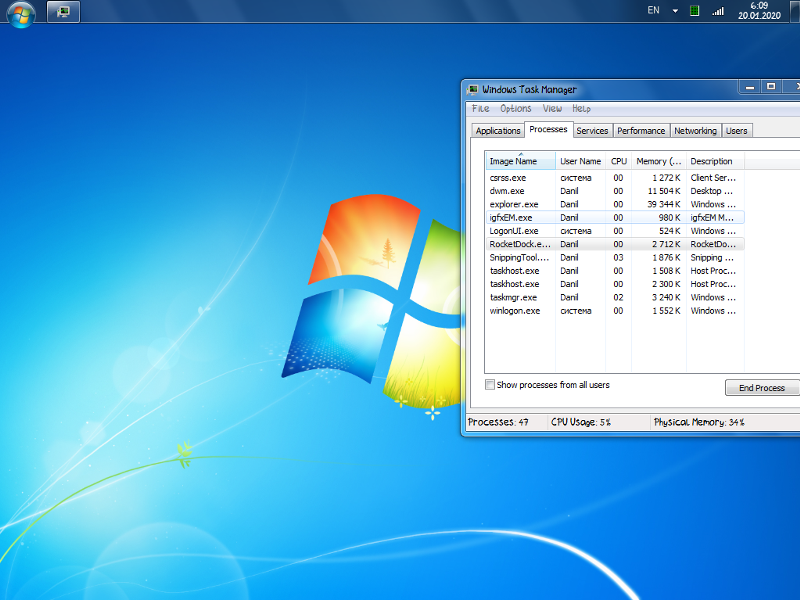
Task: Maximize the Task Manager window
Action: click(x=771, y=87)
